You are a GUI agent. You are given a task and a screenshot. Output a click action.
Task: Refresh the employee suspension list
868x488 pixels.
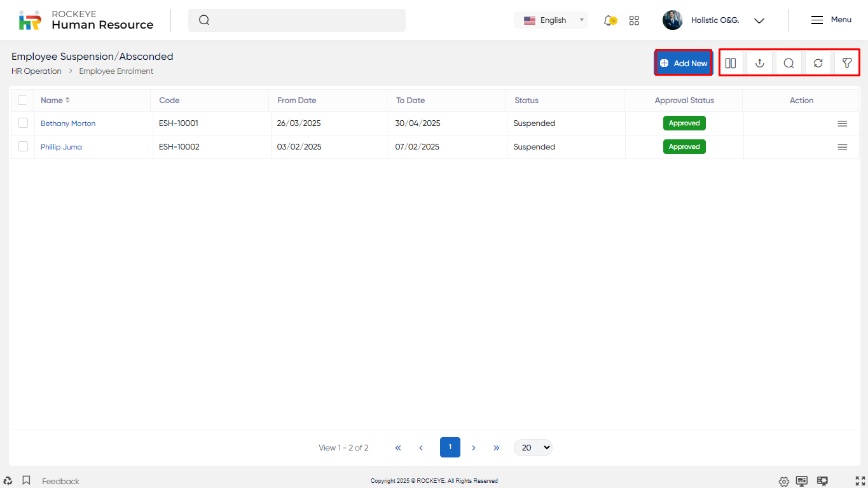(818, 63)
